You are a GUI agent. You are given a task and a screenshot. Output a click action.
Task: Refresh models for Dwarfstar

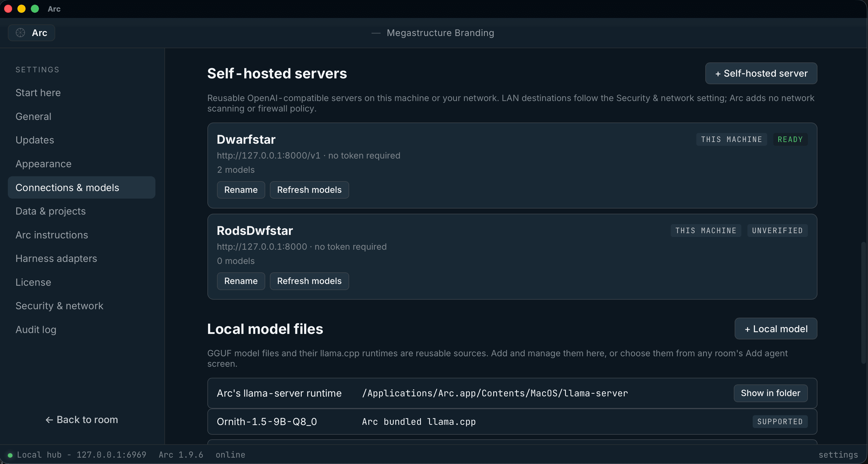point(309,190)
